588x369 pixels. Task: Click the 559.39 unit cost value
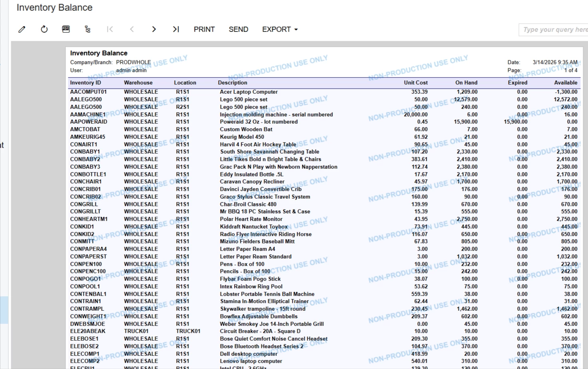click(419, 294)
